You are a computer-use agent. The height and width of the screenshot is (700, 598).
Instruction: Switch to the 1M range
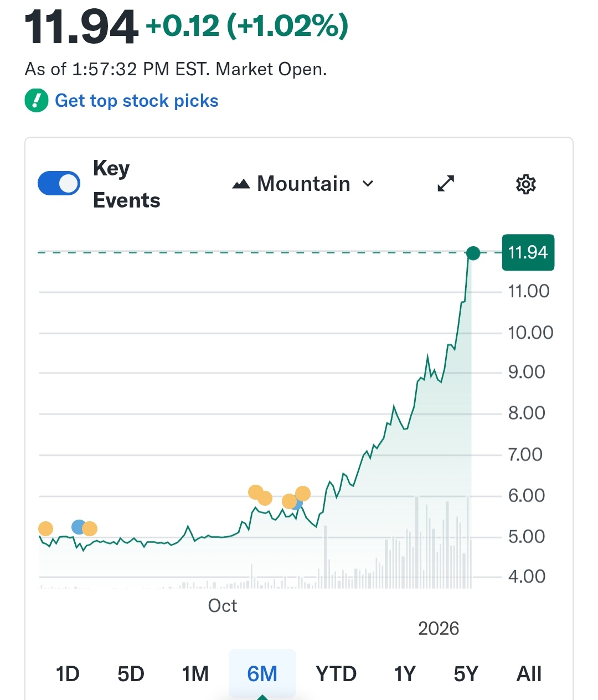click(x=195, y=674)
